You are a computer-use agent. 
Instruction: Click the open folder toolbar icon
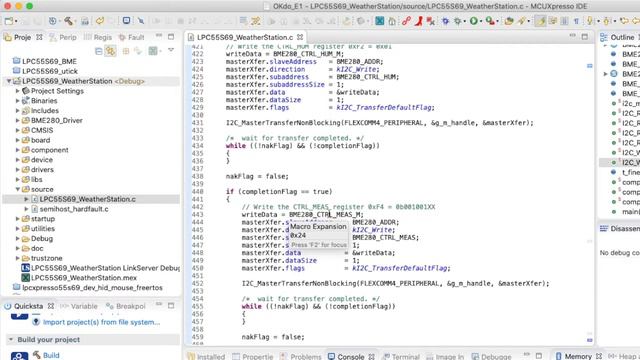(x=509, y=21)
